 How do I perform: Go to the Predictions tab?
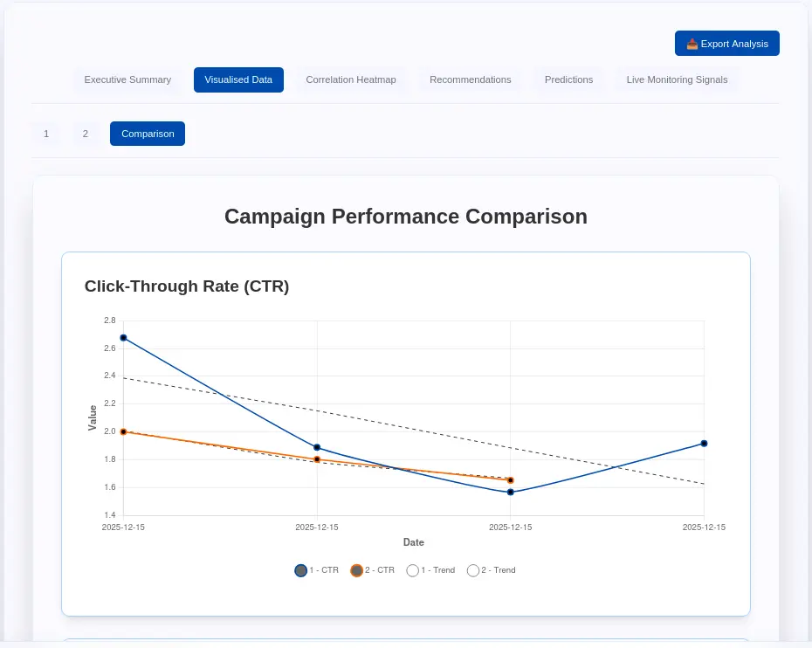[x=568, y=79]
